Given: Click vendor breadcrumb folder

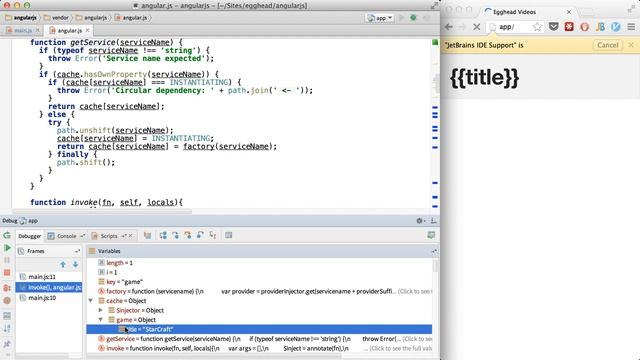Looking at the screenshot, I should (x=56, y=18).
